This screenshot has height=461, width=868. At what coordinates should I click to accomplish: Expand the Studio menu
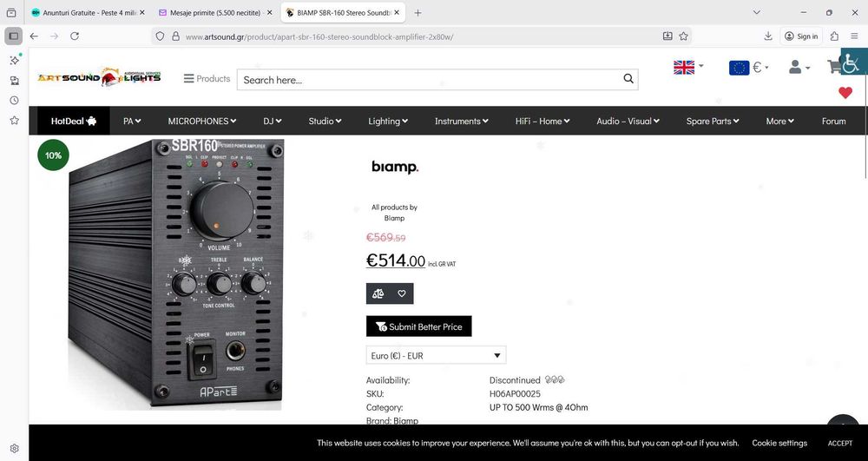click(x=325, y=121)
